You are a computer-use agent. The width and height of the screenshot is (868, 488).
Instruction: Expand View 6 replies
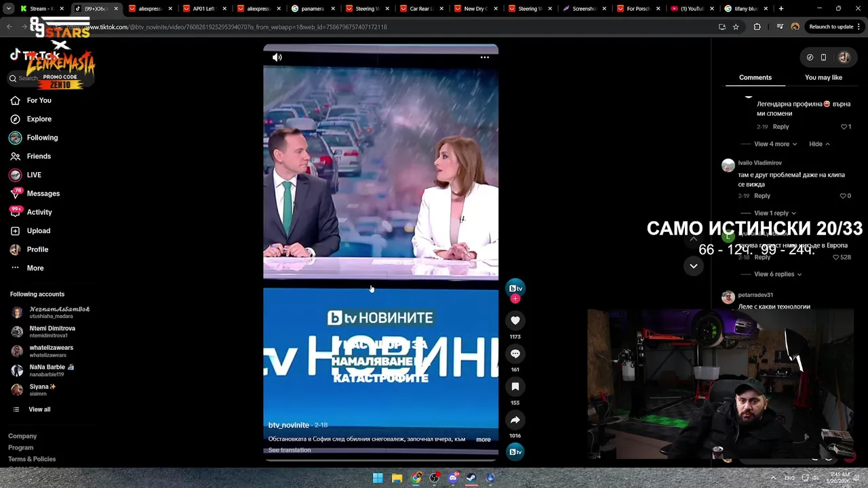tap(778, 274)
